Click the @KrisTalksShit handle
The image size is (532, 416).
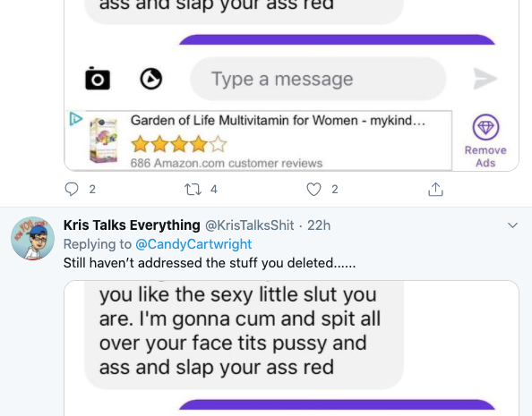pos(249,225)
